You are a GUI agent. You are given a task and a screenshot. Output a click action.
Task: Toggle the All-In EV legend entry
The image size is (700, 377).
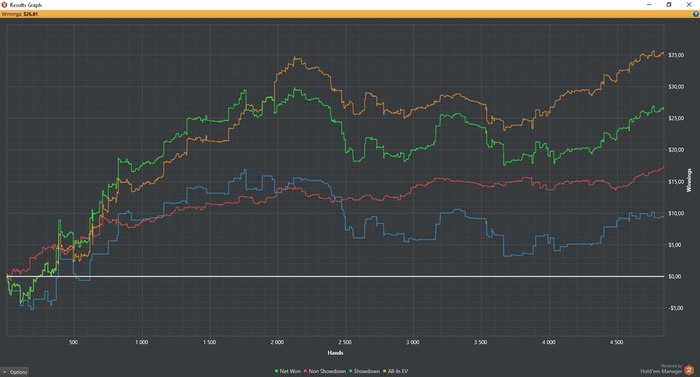(x=396, y=371)
